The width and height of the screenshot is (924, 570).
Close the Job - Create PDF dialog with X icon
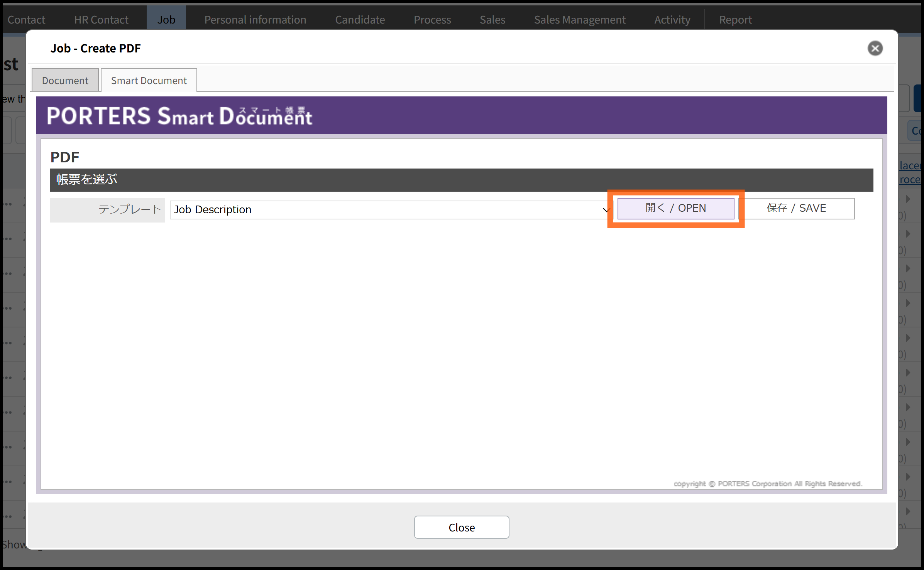pos(875,49)
